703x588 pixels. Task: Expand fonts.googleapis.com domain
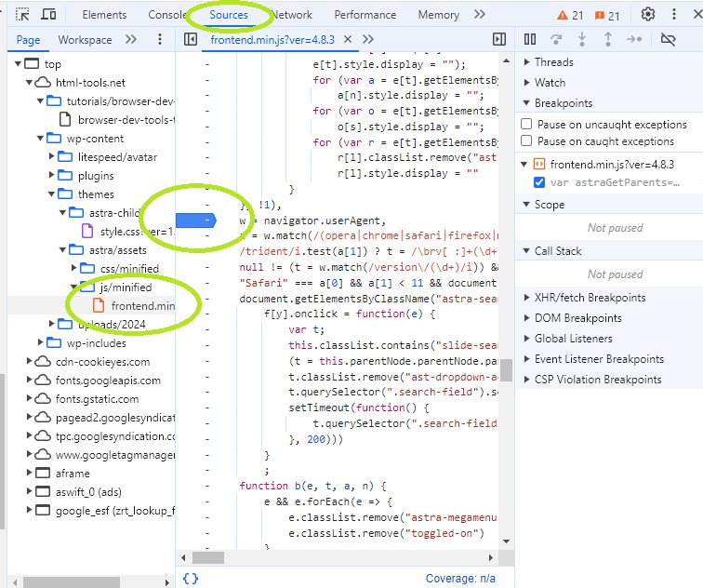coord(29,380)
